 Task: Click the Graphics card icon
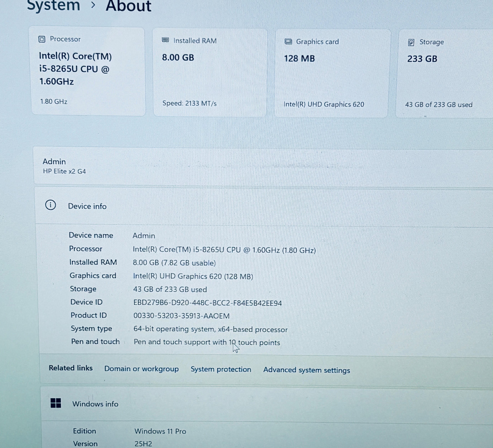(x=288, y=41)
